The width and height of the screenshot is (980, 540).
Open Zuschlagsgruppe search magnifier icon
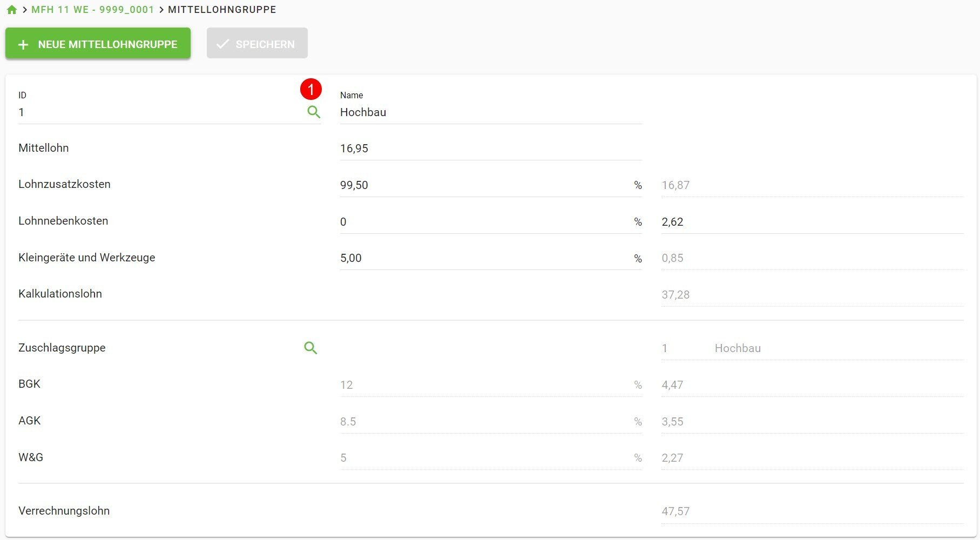310,348
